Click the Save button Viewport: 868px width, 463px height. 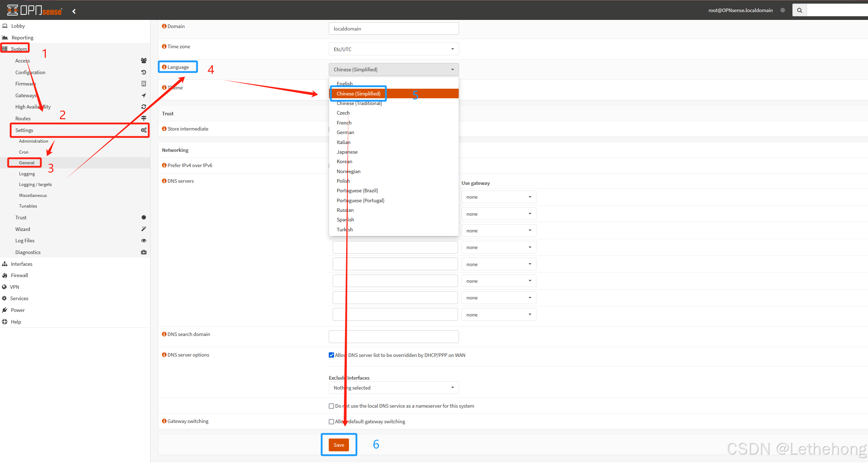click(339, 445)
